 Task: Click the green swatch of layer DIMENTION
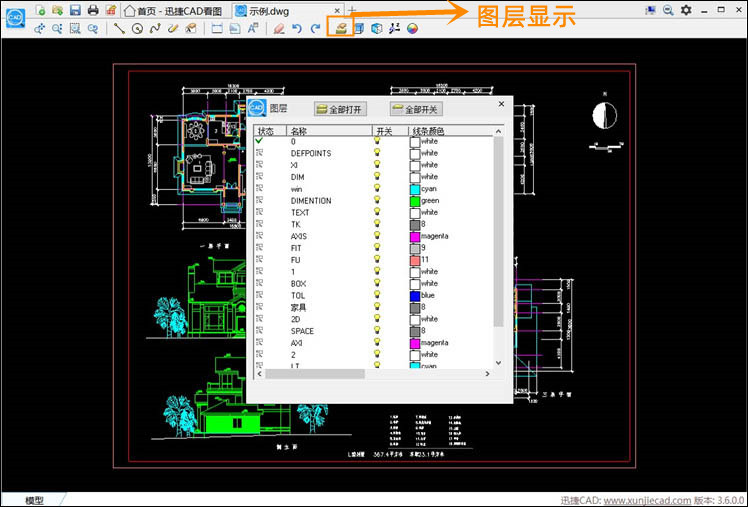coord(415,201)
